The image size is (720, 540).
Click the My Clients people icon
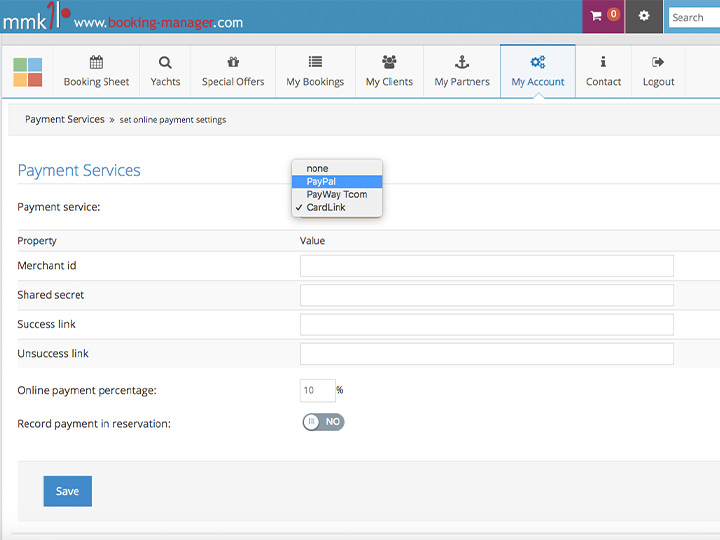tap(389, 62)
